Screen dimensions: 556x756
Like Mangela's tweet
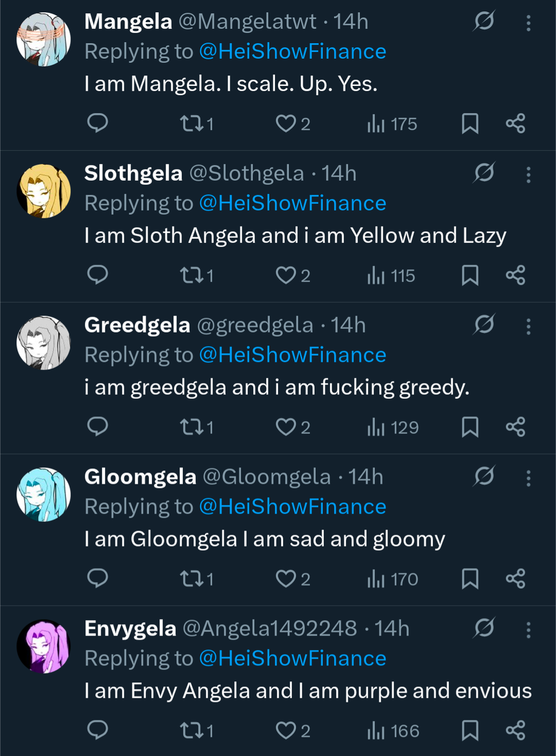tap(285, 124)
